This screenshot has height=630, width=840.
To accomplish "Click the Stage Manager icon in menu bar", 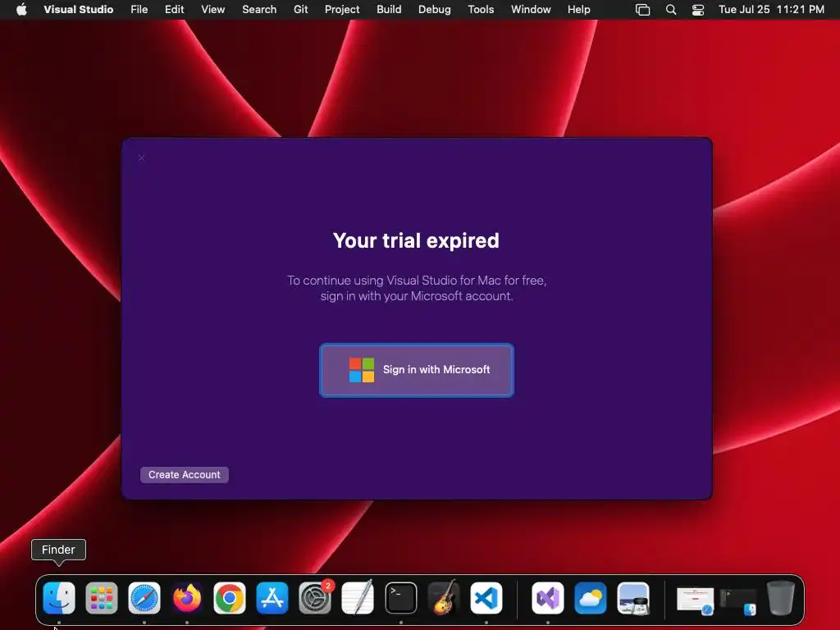I will point(642,10).
